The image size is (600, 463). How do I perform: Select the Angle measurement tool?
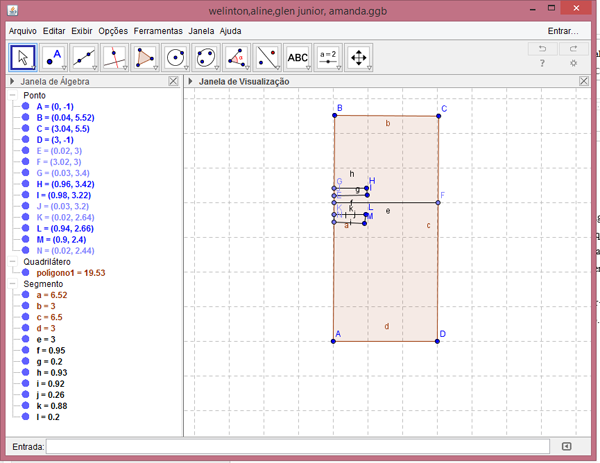coord(237,57)
